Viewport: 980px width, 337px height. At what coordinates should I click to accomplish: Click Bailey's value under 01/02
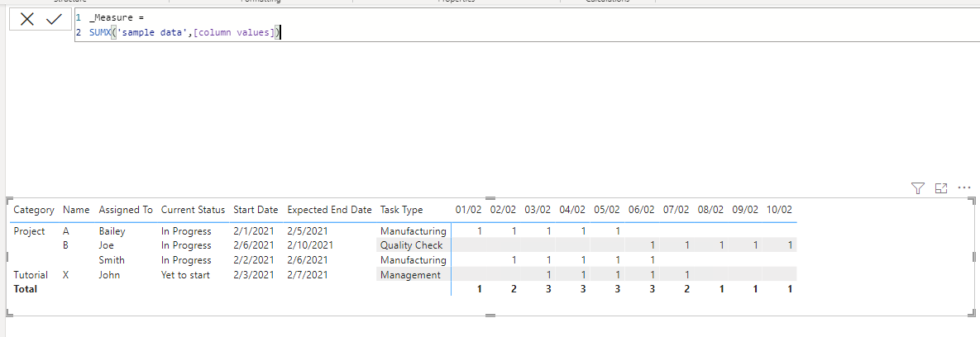pyautogui.click(x=480, y=231)
